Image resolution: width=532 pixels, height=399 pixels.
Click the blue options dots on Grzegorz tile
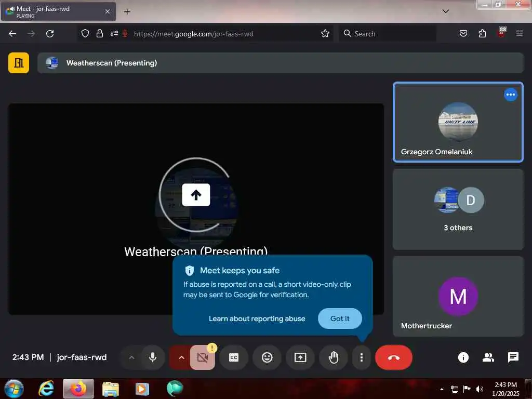510,95
